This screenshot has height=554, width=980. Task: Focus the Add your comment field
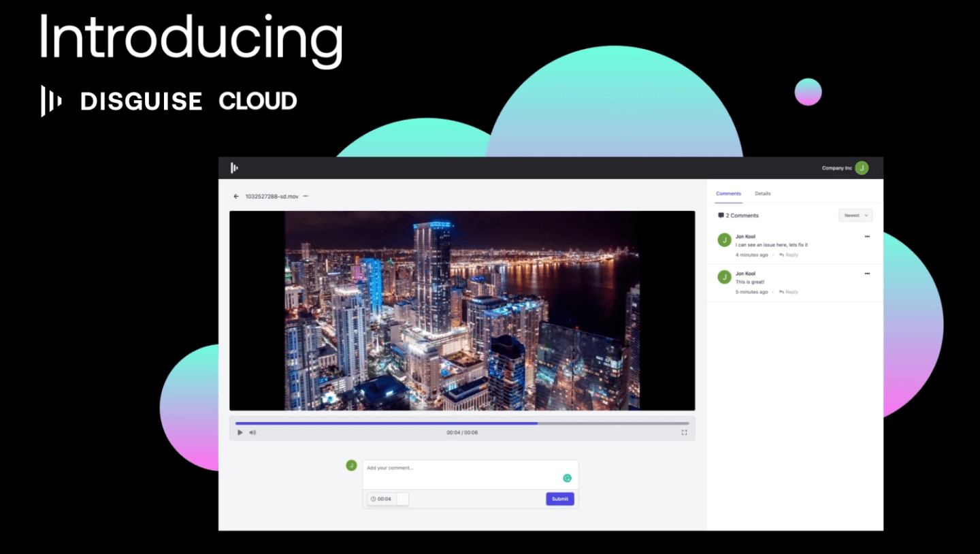click(470, 474)
